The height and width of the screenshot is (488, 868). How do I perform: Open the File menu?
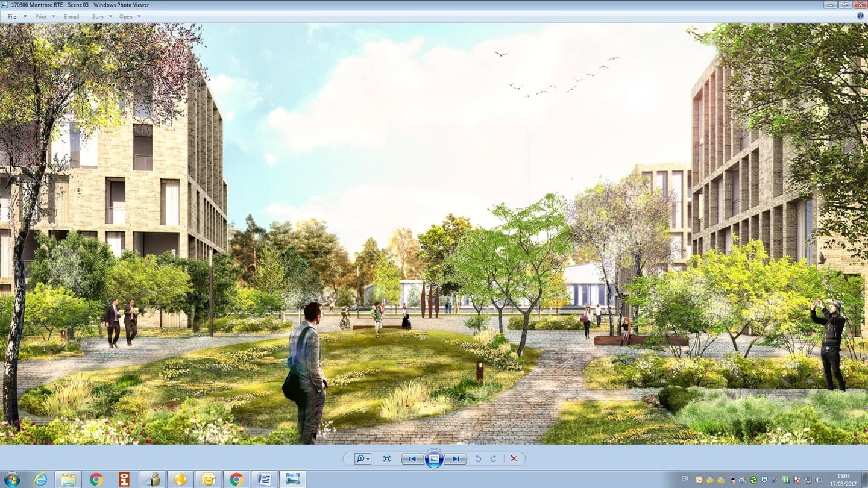12,16
